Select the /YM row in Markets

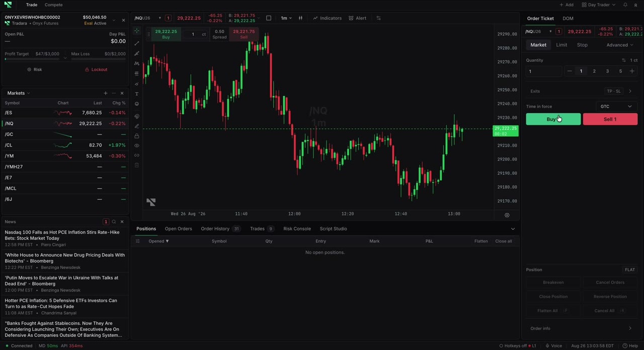(65, 156)
